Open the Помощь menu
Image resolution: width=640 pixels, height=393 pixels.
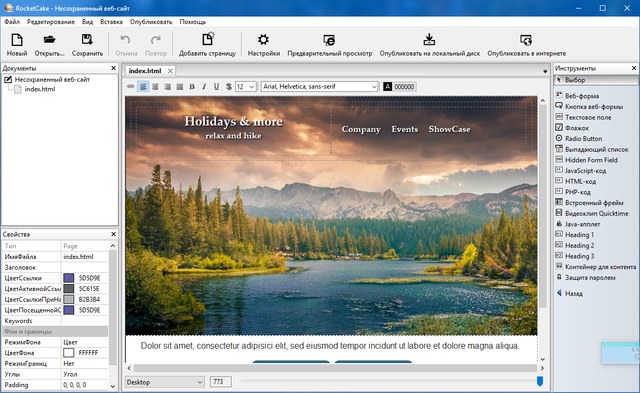point(193,22)
